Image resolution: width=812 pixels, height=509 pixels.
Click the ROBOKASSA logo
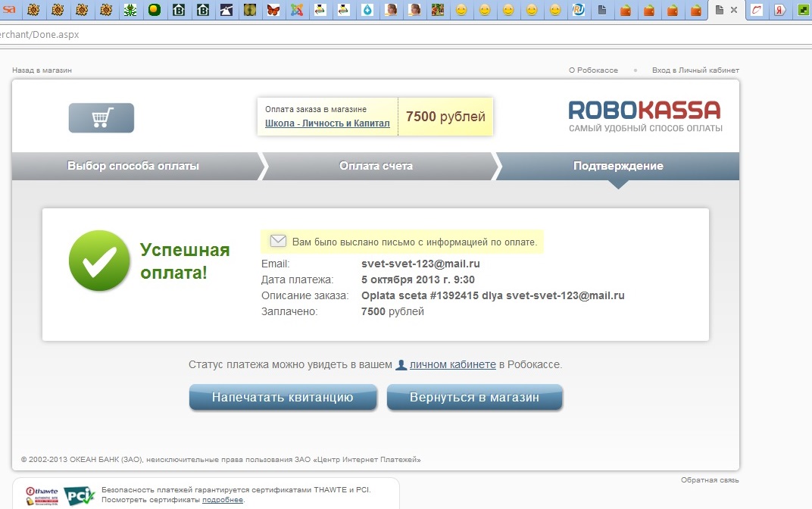tap(645, 117)
